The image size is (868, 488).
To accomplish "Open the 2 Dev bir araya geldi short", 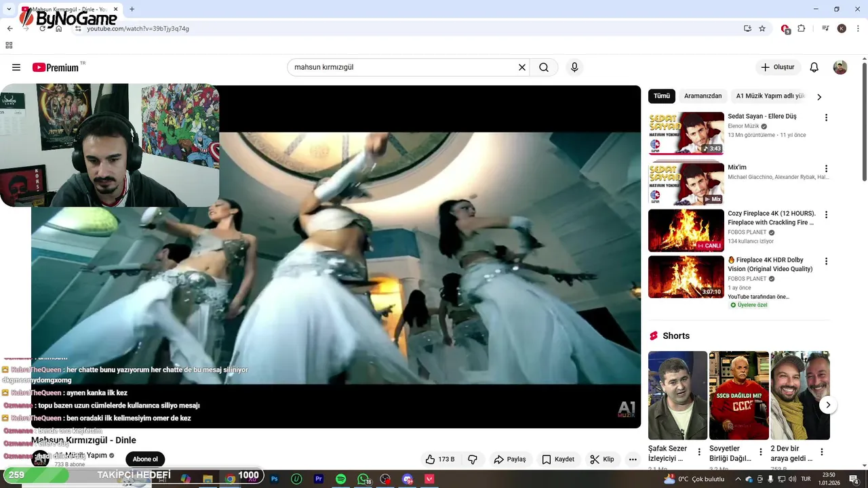I will (800, 395).
